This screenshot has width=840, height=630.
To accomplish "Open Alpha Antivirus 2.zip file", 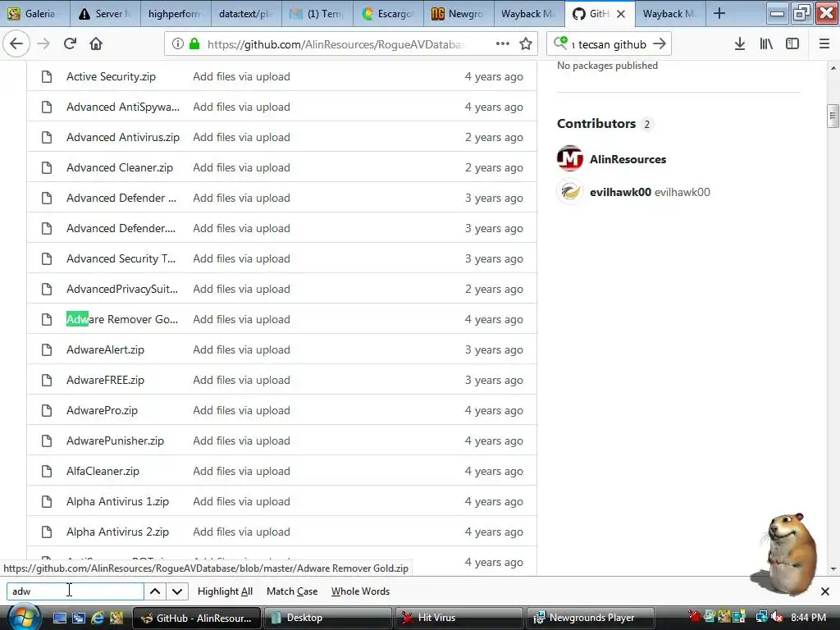I will [117, 532].
